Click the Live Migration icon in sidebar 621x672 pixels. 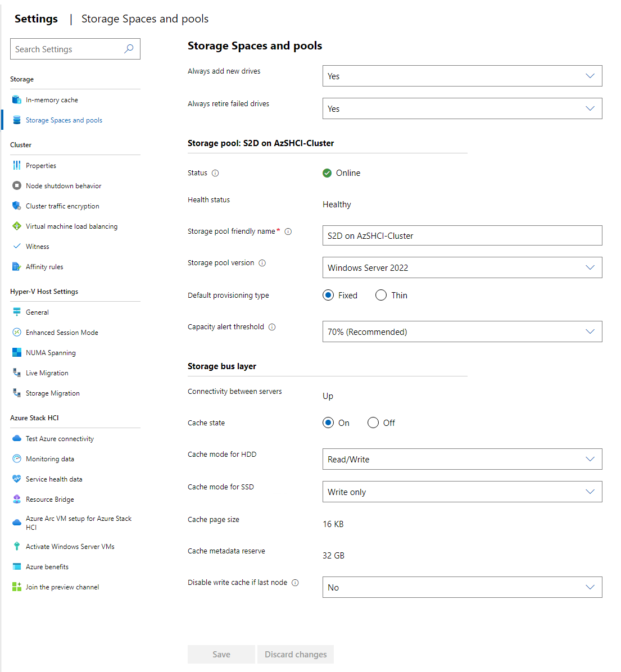click(16, 373)
